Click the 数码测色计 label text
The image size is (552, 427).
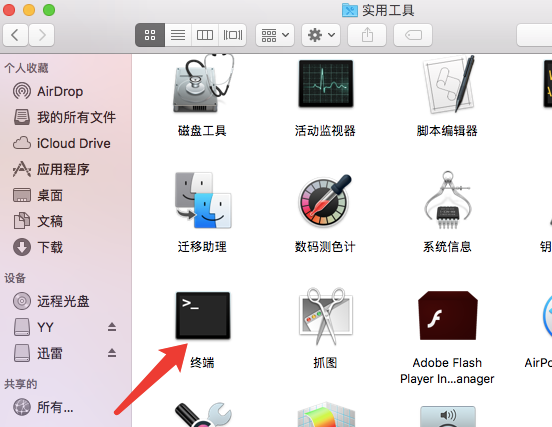coord(325,247)
